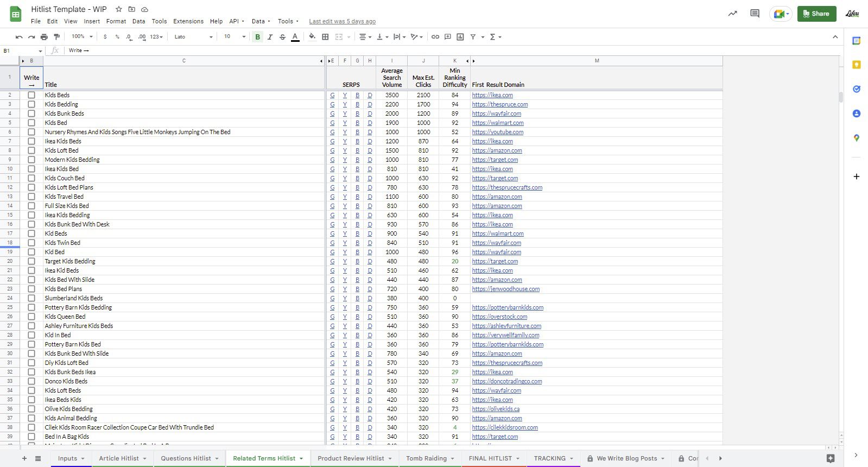
Task: Print the spreadsheet using printer icon
Action: pyautogui.click(x=44, y=37)
